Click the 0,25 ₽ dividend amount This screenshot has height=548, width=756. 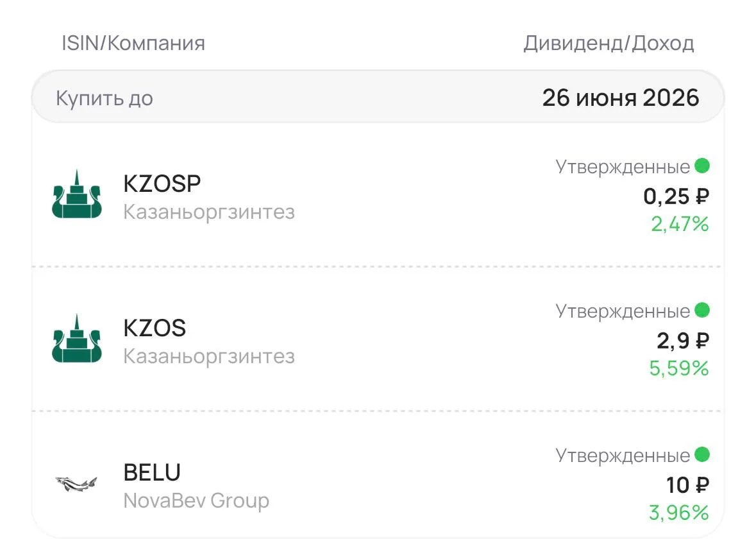click(676, 196)
